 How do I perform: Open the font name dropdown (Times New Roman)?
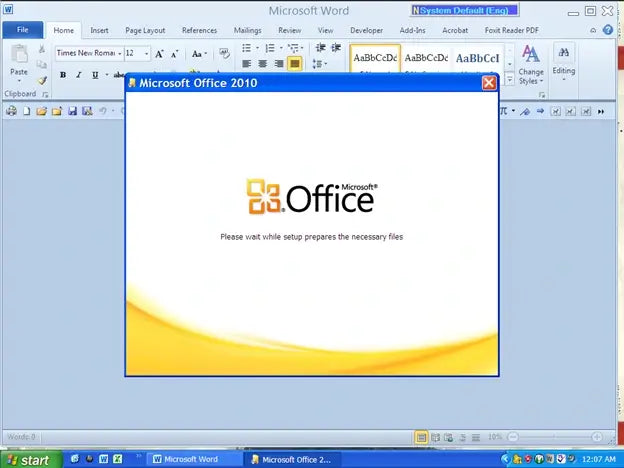(x=119, y=54)
